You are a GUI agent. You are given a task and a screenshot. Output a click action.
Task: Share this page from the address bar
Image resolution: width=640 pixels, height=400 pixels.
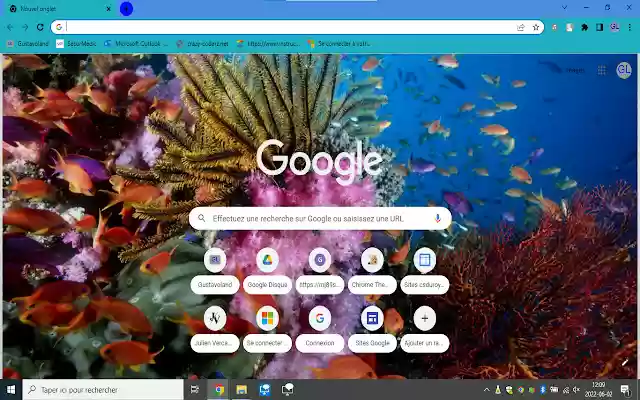[x=521, y=27]
